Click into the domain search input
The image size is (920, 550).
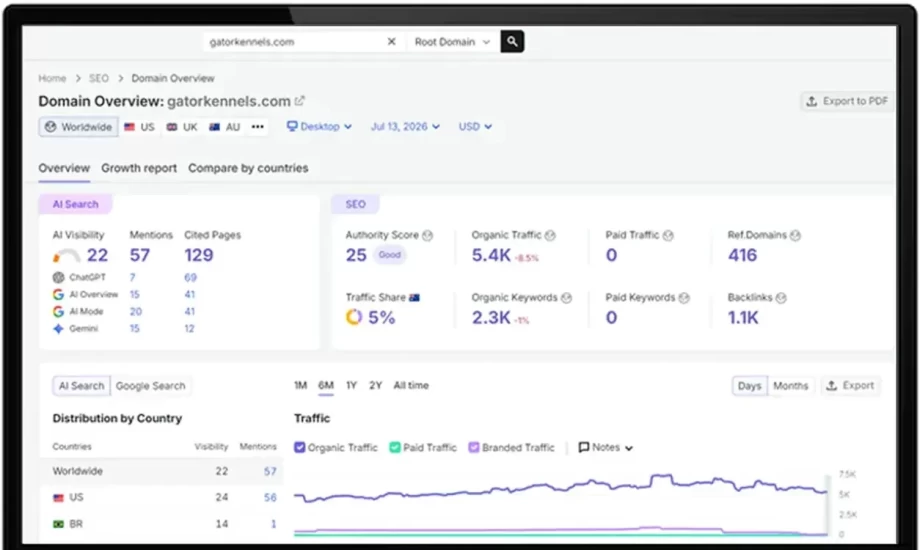click(x=293, y=42)
